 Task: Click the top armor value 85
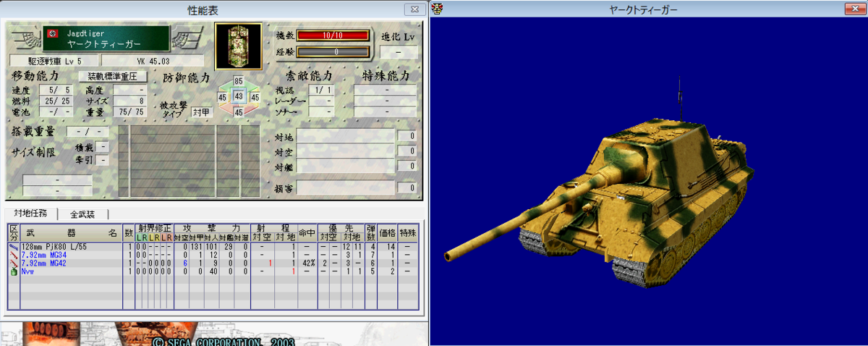(x=238, y=80)
